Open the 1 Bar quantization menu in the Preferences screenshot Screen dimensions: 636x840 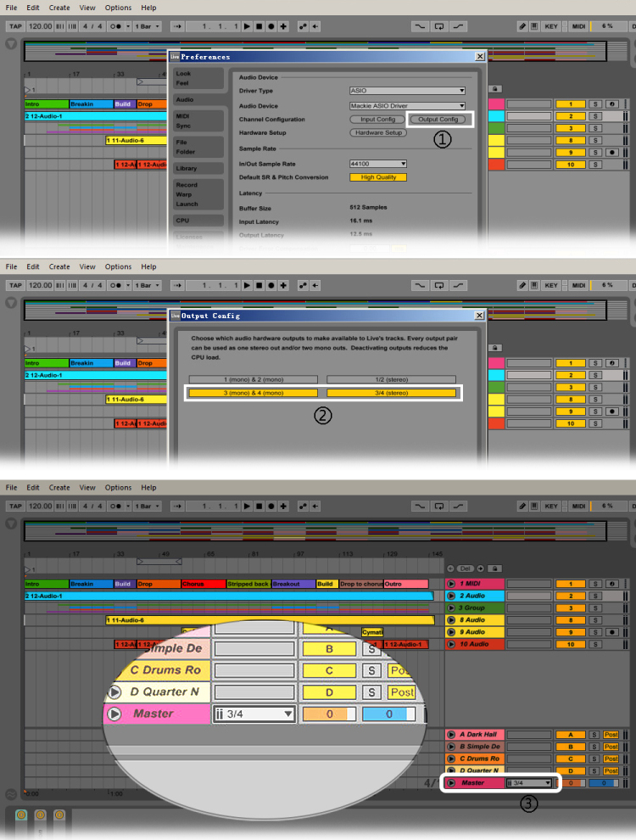pyautogui.click(x=148, y=26)
